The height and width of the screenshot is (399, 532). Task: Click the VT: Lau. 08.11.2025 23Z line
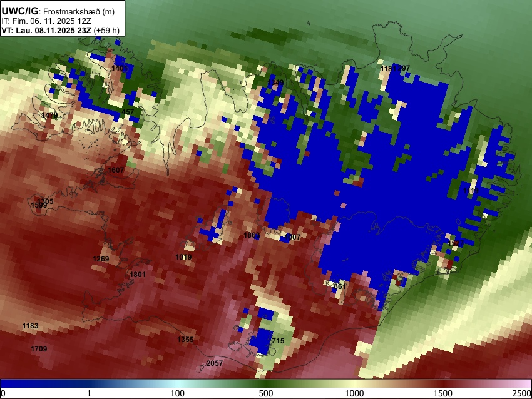(x=46, y=30)
